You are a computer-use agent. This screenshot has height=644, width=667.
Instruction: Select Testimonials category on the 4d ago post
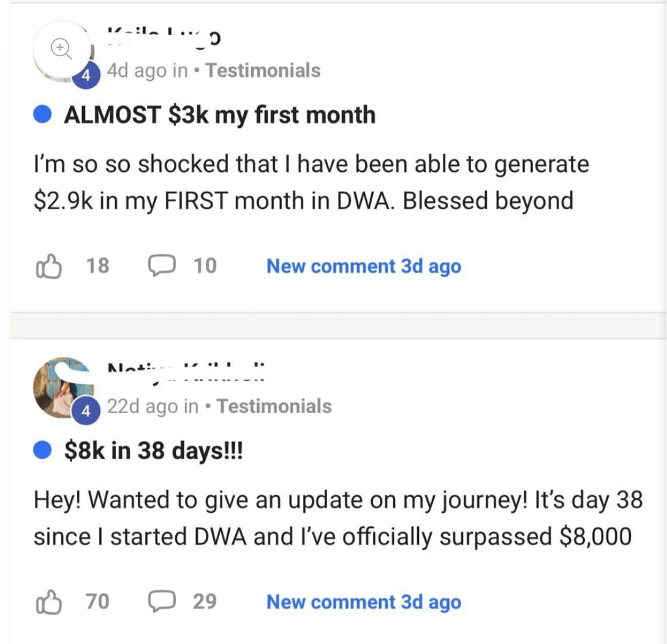[x=263, y=70]
